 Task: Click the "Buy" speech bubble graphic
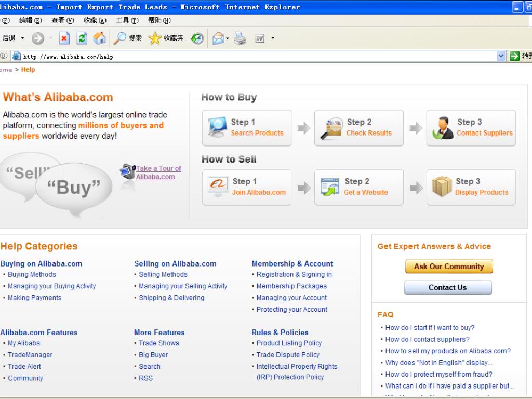pyautogui.click(x=74, y=188)
